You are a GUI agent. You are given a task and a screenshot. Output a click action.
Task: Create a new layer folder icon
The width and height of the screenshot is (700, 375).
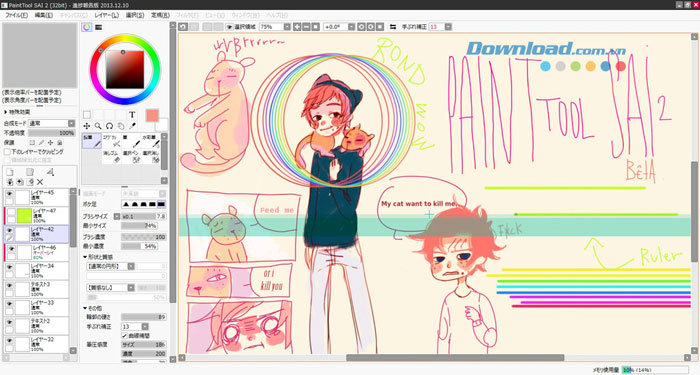pyautogui.click(x=30, y=172)
